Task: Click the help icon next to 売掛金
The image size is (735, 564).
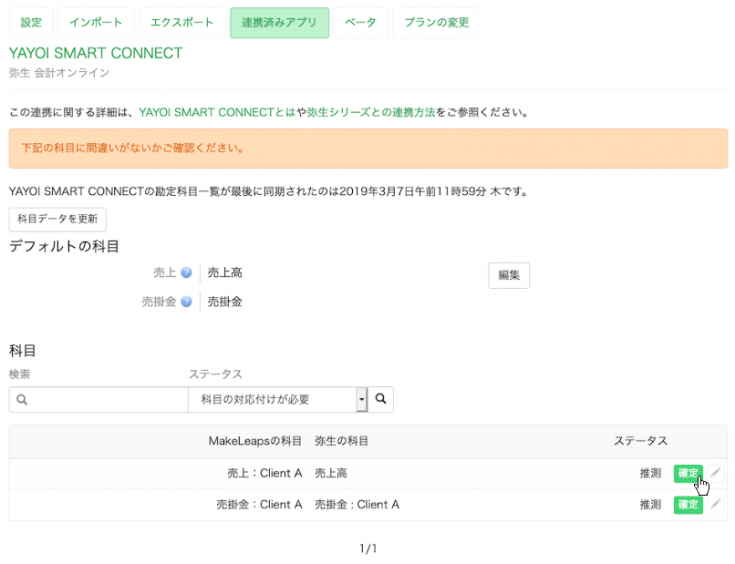Action: [x=187, y=302]
